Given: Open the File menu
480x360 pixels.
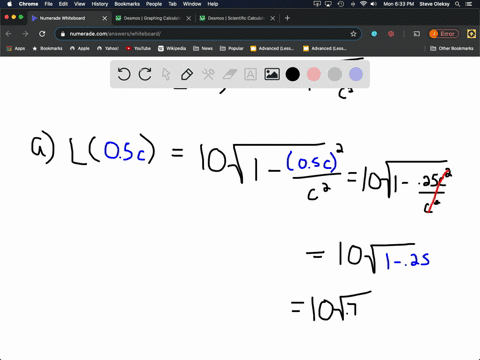Looking at the screenshot, I should 49,4.
